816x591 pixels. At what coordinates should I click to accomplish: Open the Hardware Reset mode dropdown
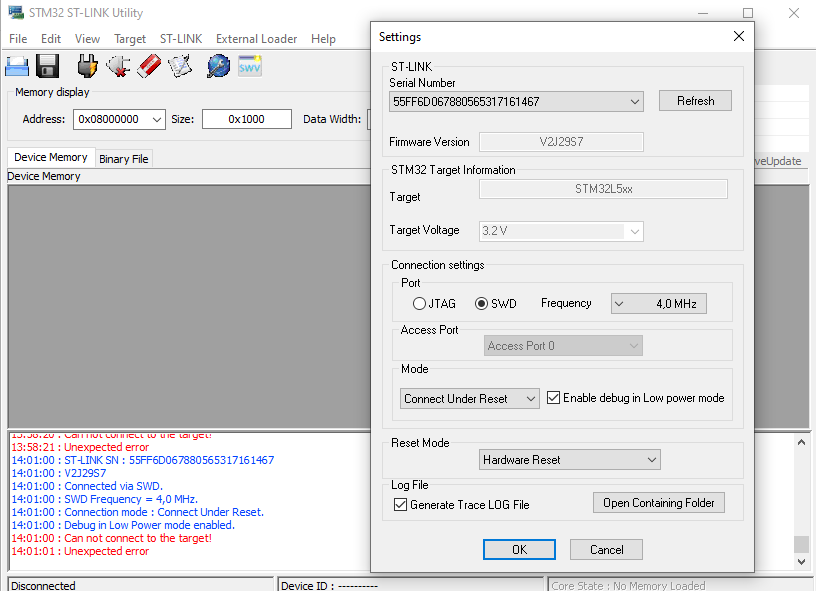click(x=569, y=460)
